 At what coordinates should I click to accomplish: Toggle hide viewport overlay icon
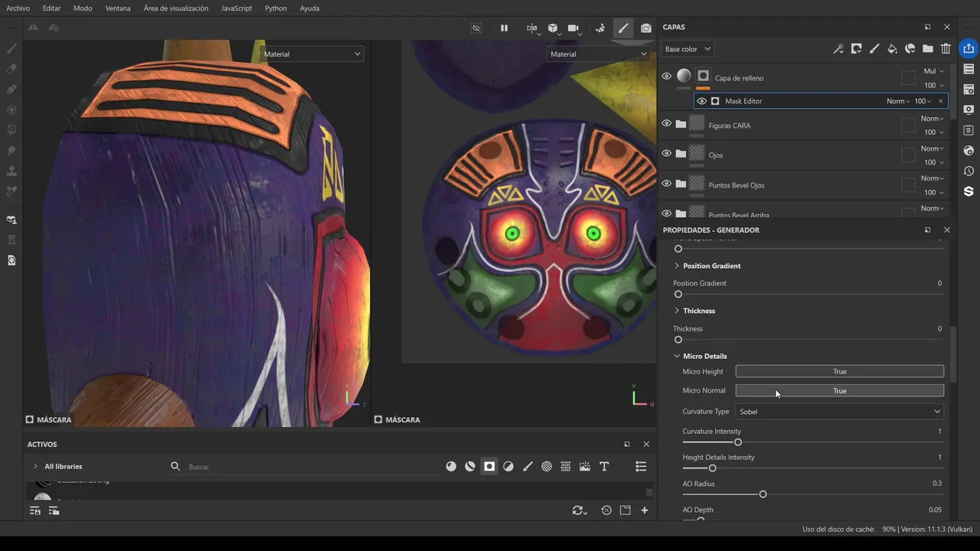476,28
